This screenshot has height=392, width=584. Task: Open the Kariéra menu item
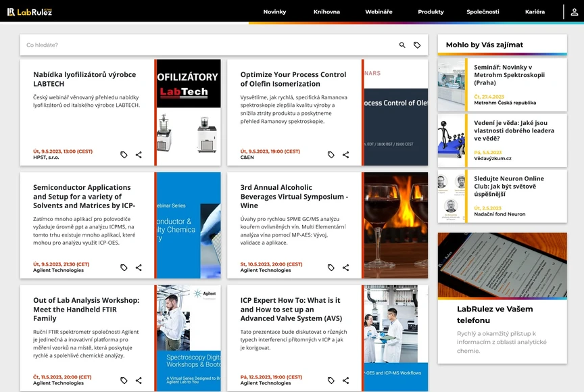(535, 12)
